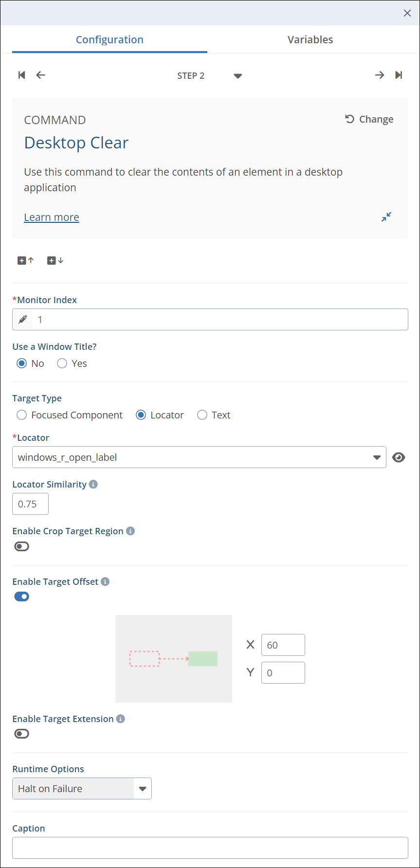420x868 pixels.
Task: Jump to the first step icon
Action: [x=21, y=75]
